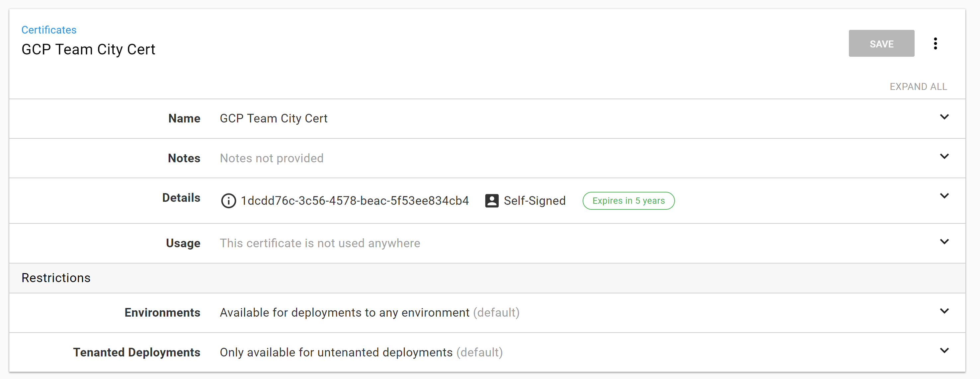Image resolution: width=980 pixels, height=379 pixels.
Task: Click the Save button
Action: 881,43
